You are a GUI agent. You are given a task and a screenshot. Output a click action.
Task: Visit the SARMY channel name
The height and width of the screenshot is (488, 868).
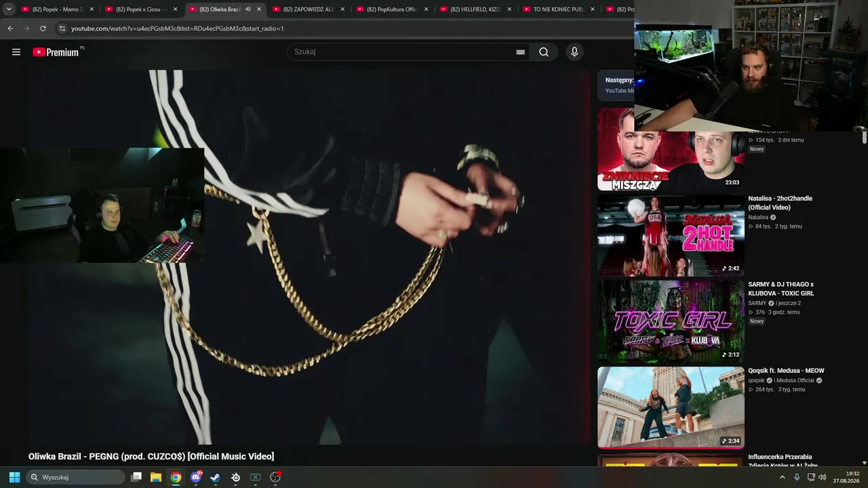click(757, 303)
